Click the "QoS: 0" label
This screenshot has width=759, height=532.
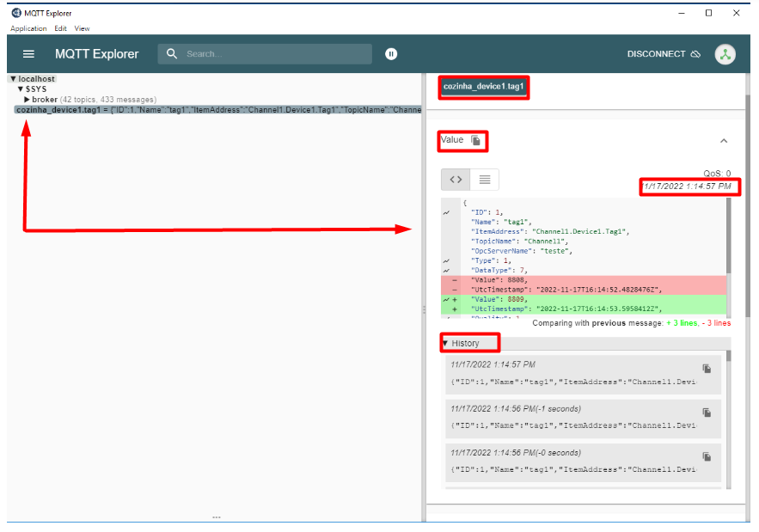[717, 174]
